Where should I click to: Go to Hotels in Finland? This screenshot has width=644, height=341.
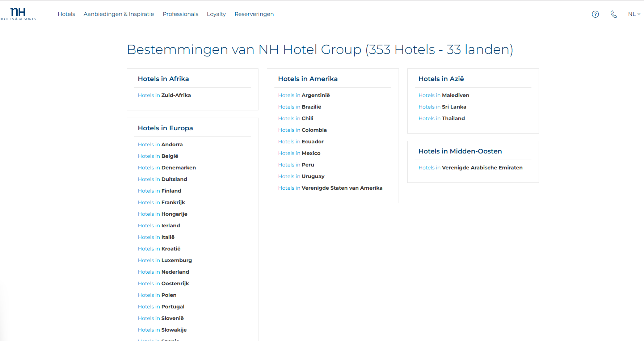click(160, 191)
